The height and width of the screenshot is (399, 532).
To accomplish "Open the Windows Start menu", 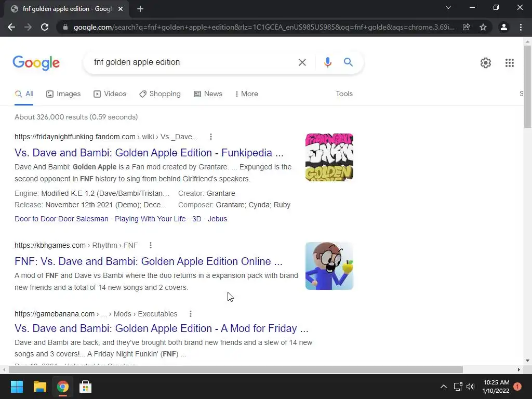I will pos(17,387).
